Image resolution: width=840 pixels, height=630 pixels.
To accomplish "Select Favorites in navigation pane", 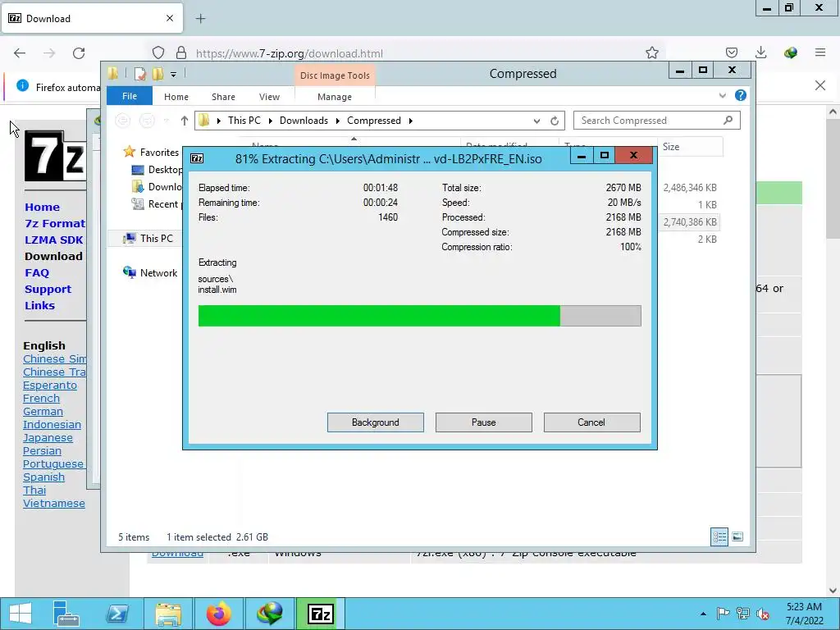I will [x=158, y=153].
